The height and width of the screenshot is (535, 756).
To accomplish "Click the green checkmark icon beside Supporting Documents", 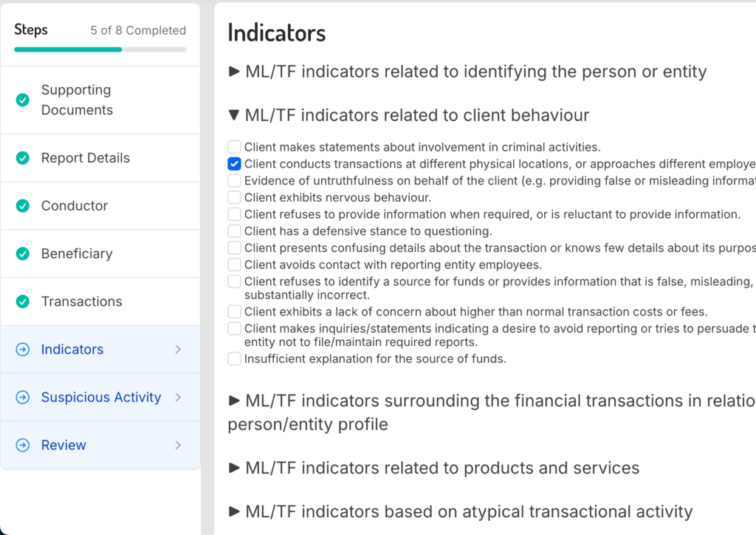I will [23, 100].
